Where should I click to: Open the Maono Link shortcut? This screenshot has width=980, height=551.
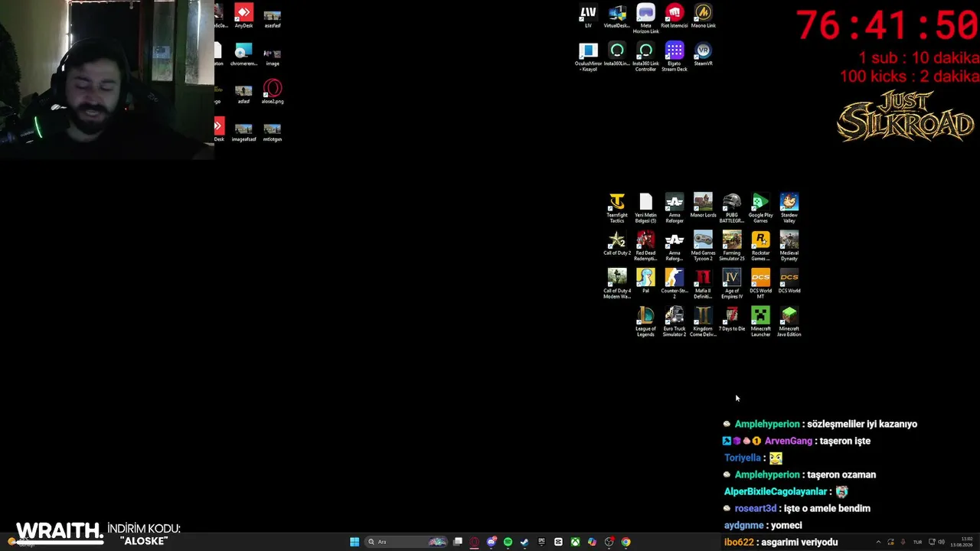(703, 17)
